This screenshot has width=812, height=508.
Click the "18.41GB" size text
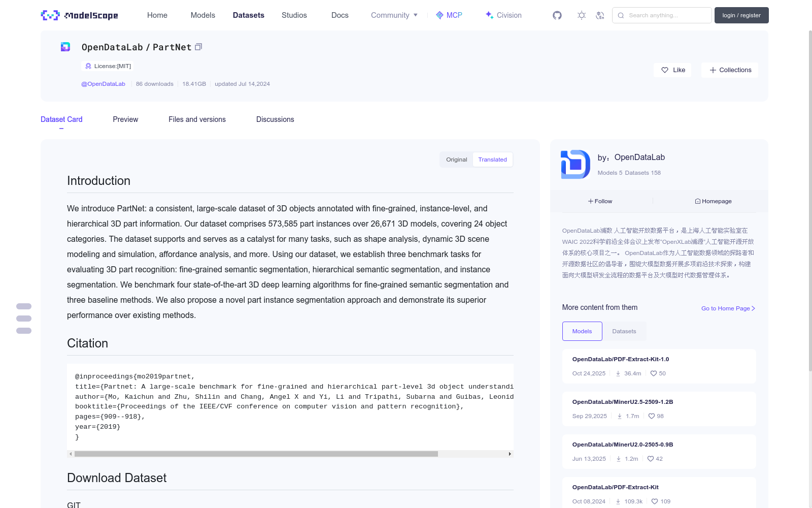click(194, 84)
